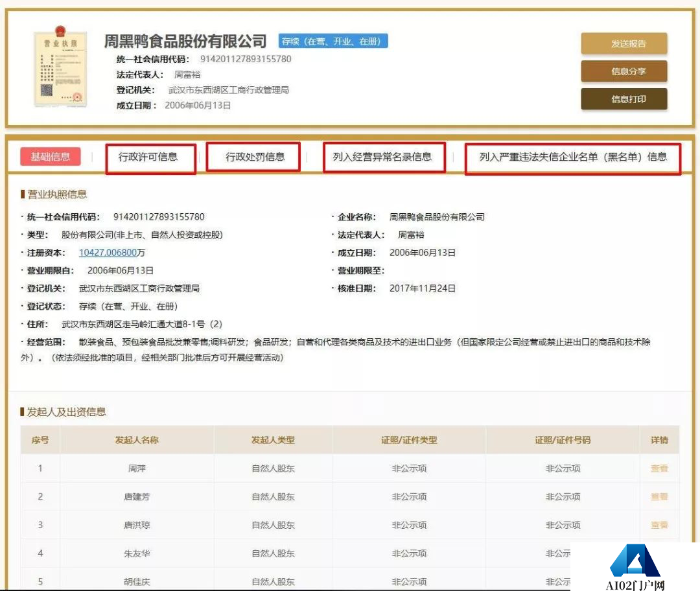This screenshot has height=591, width=700.
Task: Click 自然人股东 in the 朱友华 row
Action: [x=273, y=553]
